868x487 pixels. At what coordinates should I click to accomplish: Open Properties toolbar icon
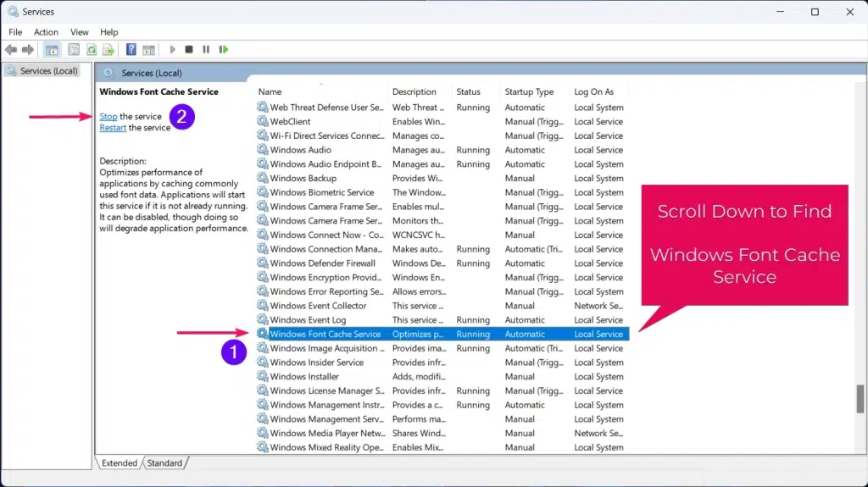point(74,50)
